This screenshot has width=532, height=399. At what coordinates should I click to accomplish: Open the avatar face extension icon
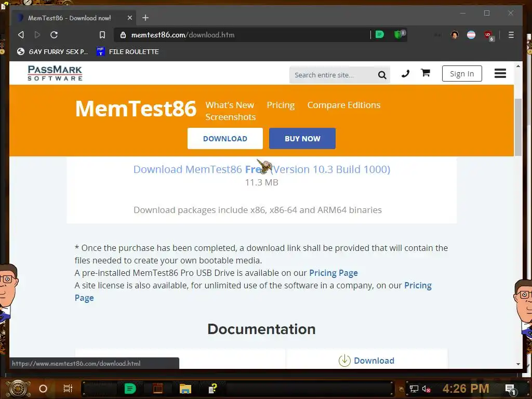point(455,35)
